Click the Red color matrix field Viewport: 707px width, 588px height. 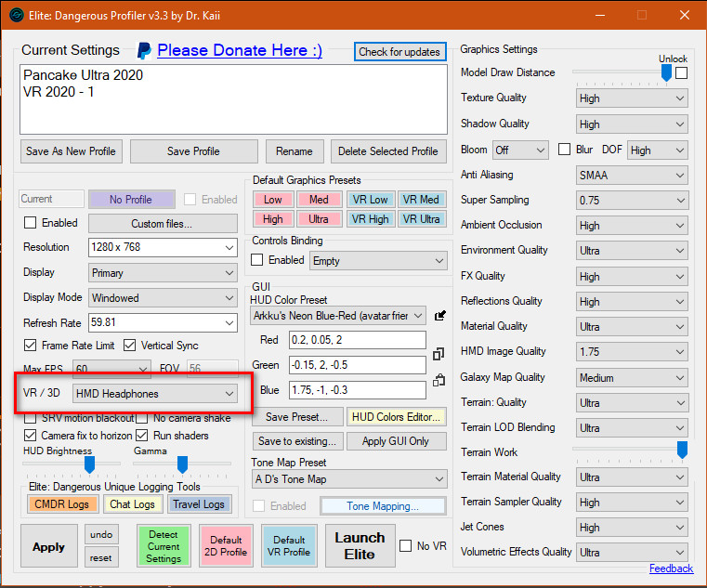358,340
